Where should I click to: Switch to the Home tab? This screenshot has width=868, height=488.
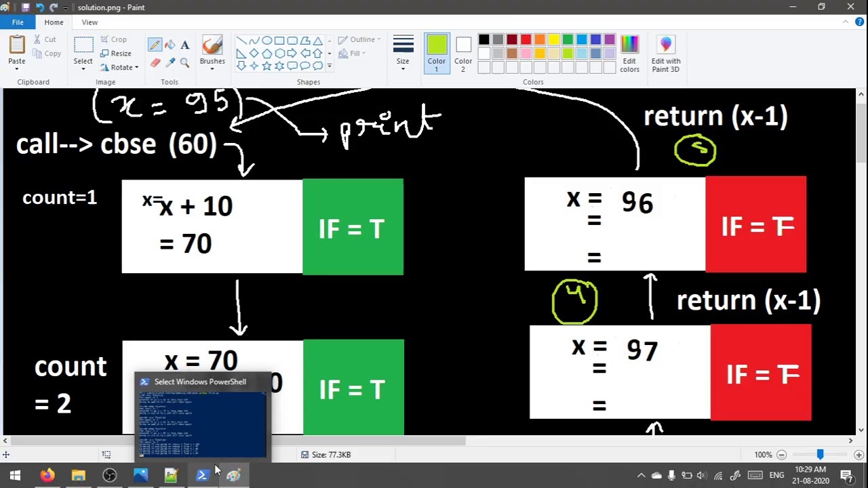[54, 22]
